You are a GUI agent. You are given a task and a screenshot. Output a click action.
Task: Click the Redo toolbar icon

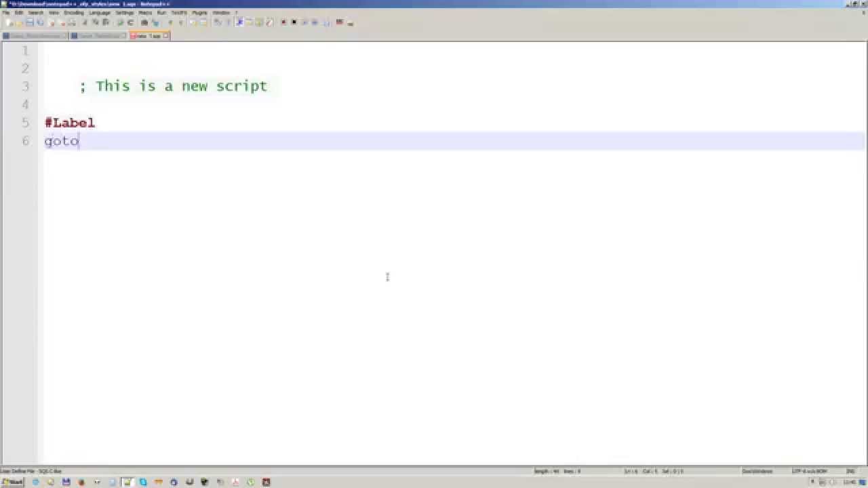[x=130, y=22]
